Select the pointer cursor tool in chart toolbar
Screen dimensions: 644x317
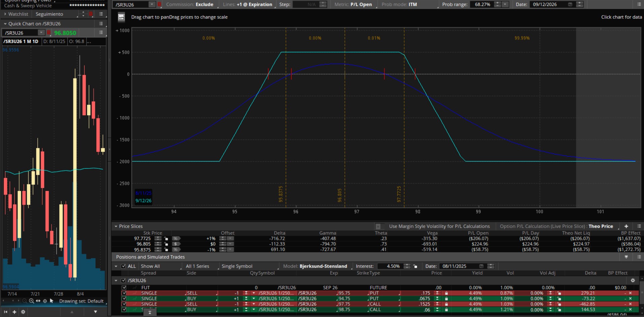(52, 301)
